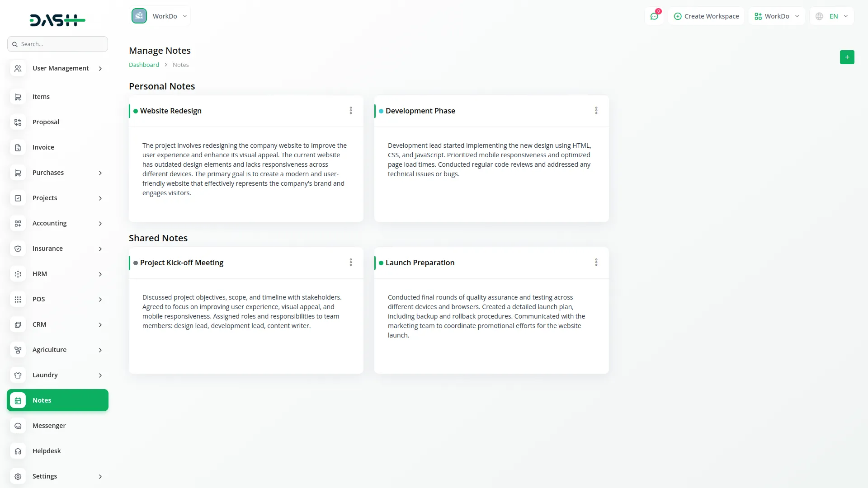Select Items in the sidebar
The width and height of the screenshot is (868, 488).
click(41, 97)
